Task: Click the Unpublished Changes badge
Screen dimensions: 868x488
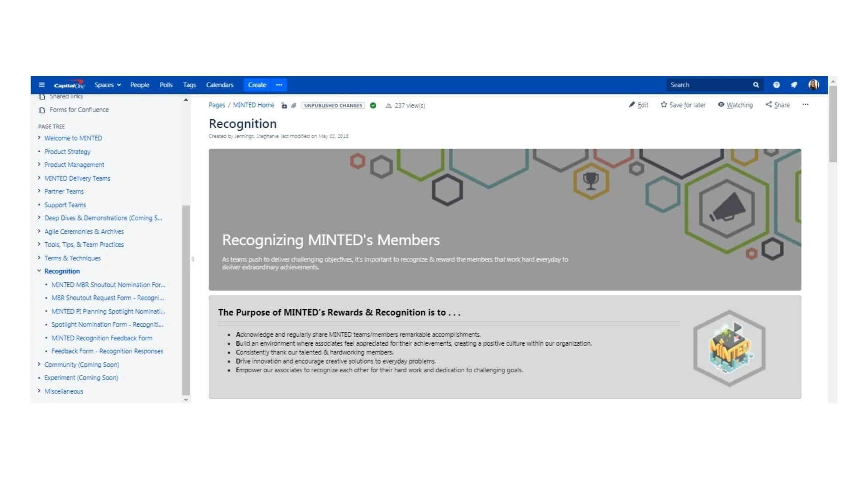Action: (333, 106)
